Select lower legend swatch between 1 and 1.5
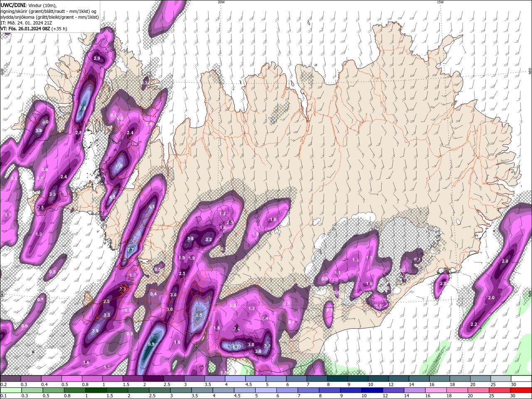Image resolution: width=532 pixels, height=399 pixels. coord(96,390)
